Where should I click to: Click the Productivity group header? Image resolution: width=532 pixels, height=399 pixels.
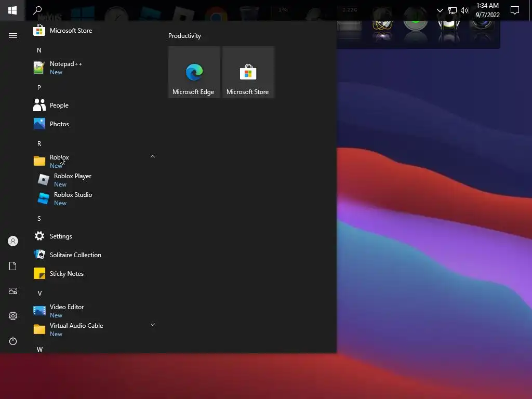tap(184, 36)
